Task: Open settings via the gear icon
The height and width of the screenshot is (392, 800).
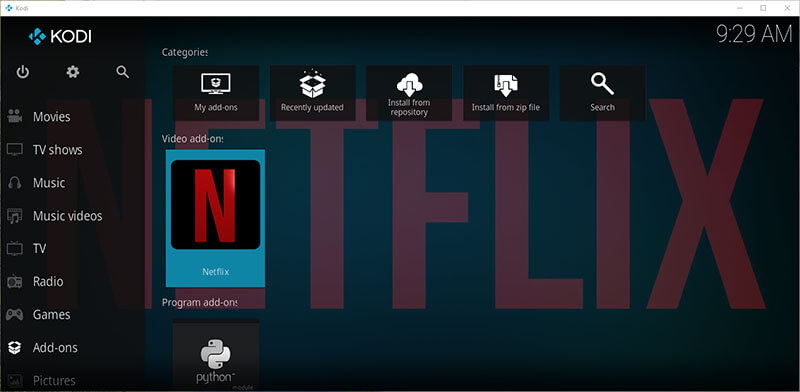Action: pos(73,72)
